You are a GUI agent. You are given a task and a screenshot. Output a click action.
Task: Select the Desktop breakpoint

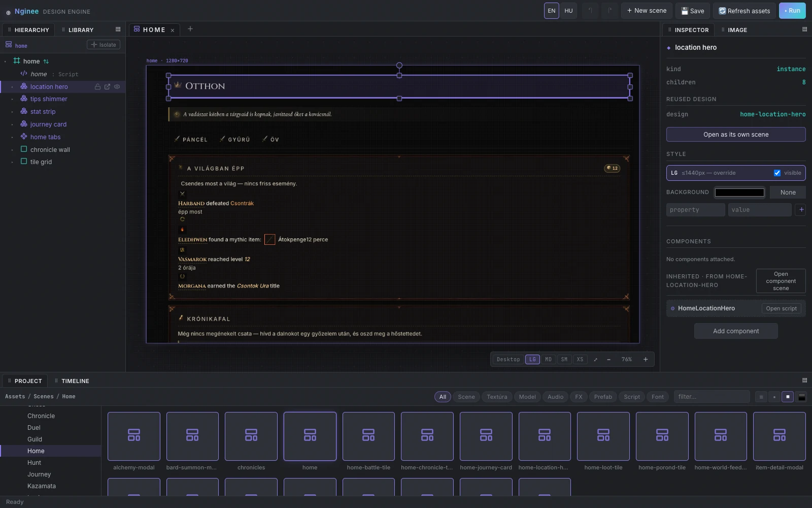(508, 360)
